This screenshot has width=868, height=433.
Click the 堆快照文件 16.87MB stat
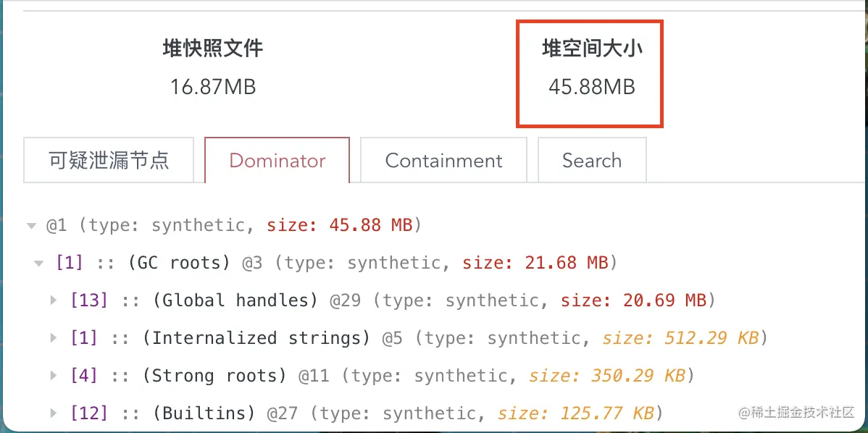click(x=212, y=69)
